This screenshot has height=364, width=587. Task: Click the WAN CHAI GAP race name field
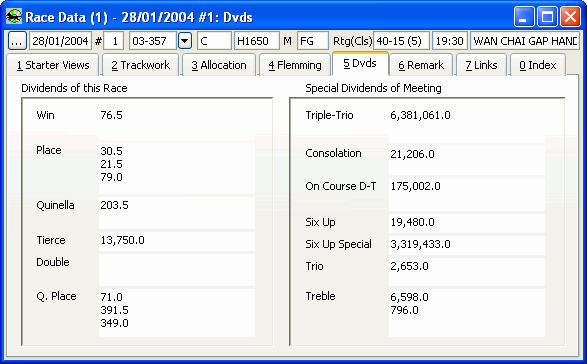(x=525, y=41)
